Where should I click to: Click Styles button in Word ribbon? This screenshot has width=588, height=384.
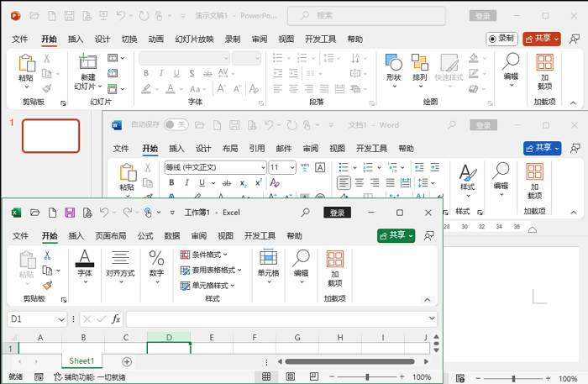pyautogui.click(x=468, y=181)
